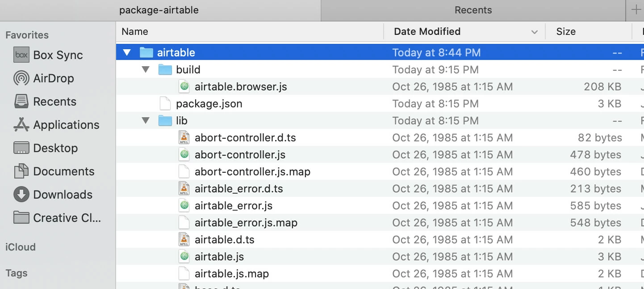Image resolution: width=644 pixels, height=289 pixels.
Task: Select the build folder name
Action: point(188,70)
